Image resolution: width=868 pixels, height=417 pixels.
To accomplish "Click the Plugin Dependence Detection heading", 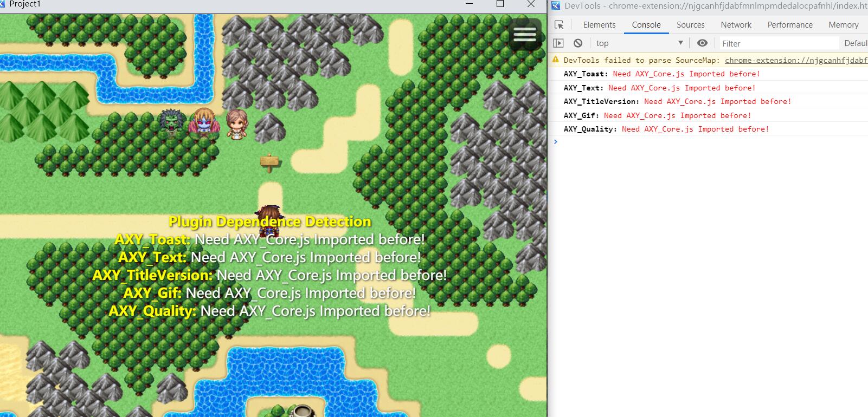I will click(x=270, y=221).
